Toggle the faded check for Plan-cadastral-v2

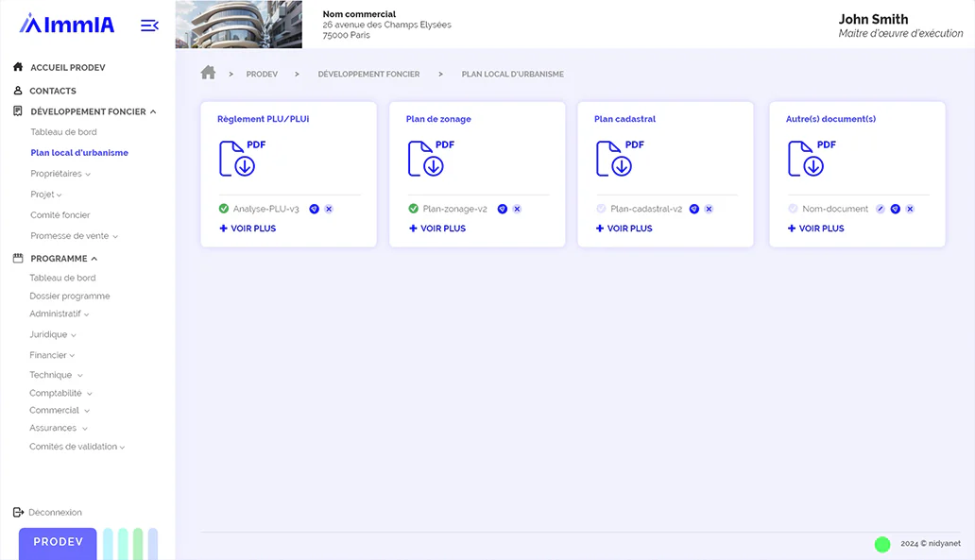(x=601, y=209)
